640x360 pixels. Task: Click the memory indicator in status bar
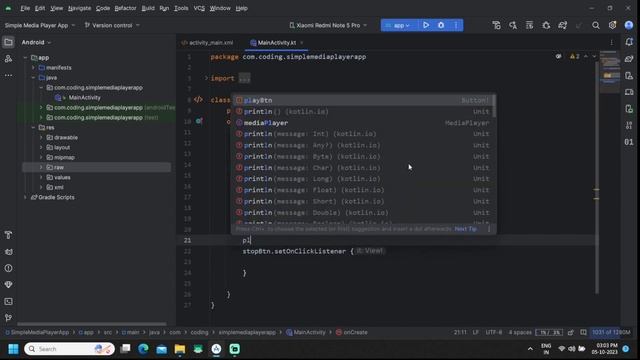(611, 332)
